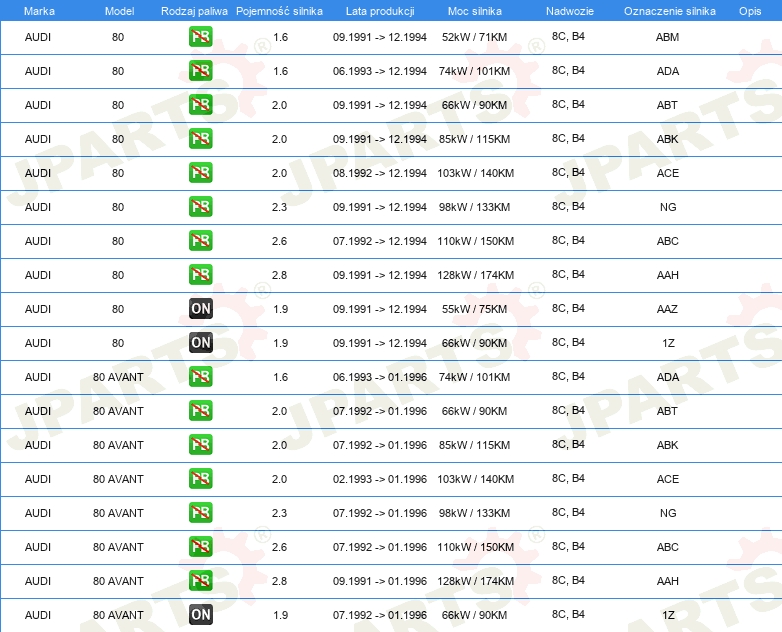
Task: Click engine code ABC in 80 Avant row
Action: pos(667,547)
